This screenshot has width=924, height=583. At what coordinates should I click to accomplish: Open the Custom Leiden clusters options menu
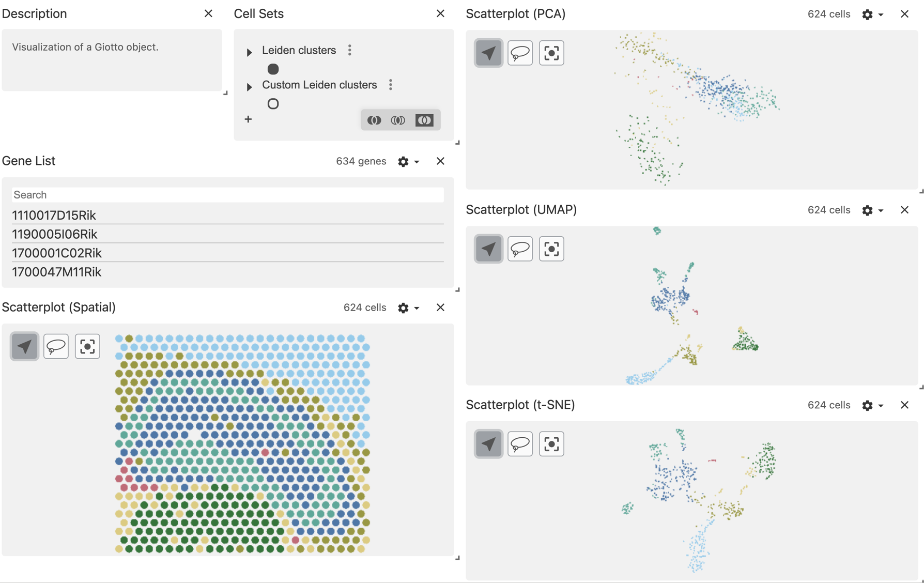(x=391, y=85)
